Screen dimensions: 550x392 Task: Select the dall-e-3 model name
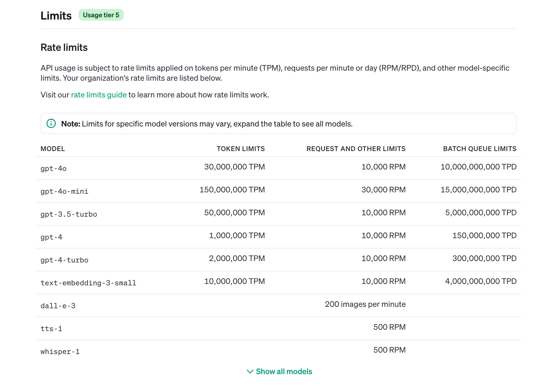tap(58, 306)
